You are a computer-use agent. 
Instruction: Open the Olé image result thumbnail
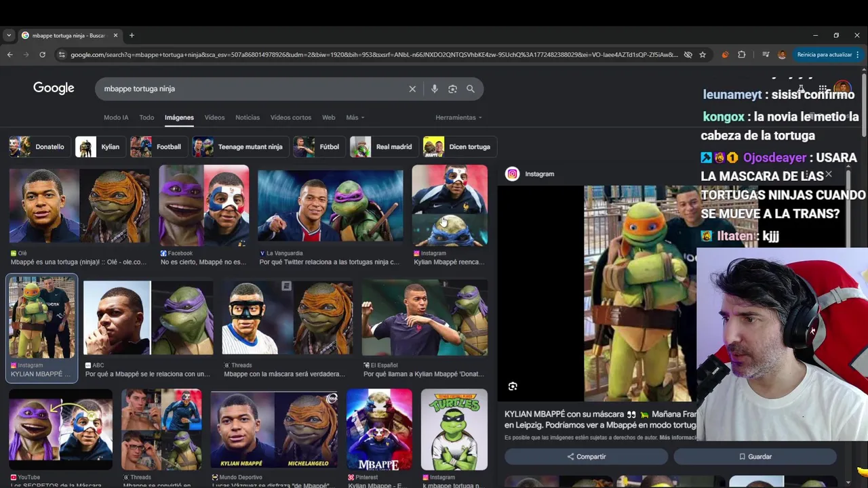pyautogui.click(x=79, y=206)
